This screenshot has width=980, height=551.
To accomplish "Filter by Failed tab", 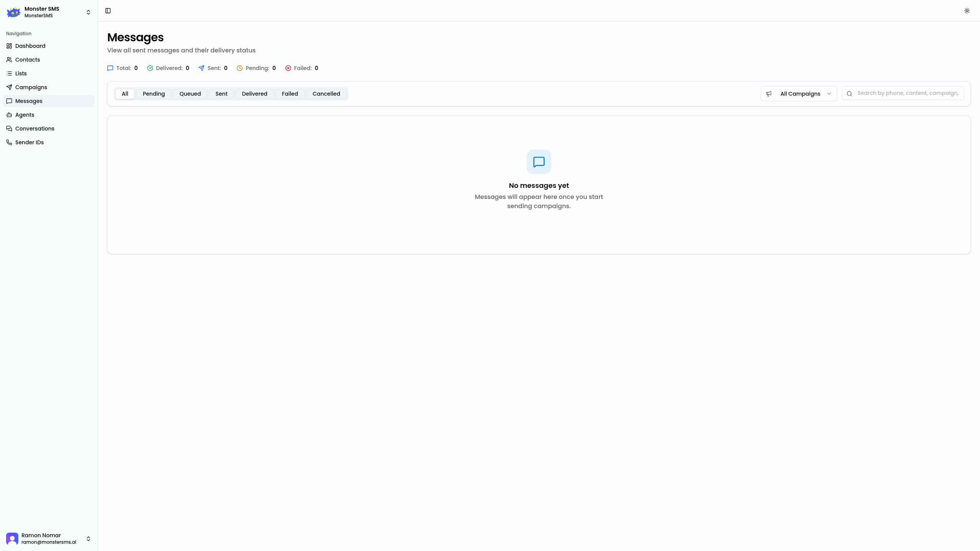I will coord(290,94).
